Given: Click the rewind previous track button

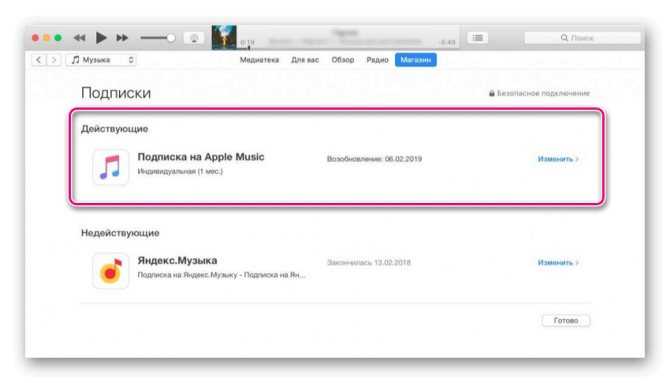Looking at the screenshot, I should click(79, 38).
